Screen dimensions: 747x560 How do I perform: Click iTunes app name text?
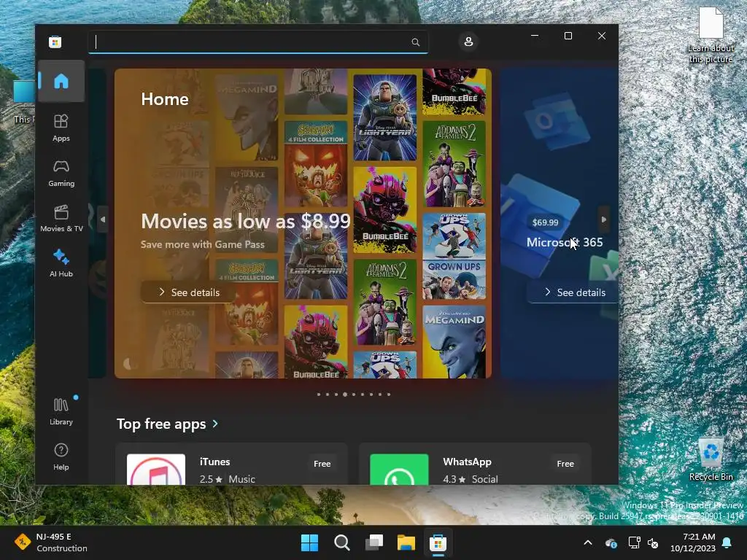[x=215, y=462]
